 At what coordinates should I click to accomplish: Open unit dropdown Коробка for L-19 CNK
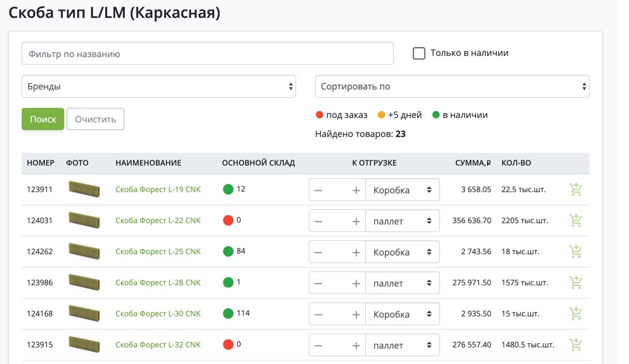click(x=403, y=190)
